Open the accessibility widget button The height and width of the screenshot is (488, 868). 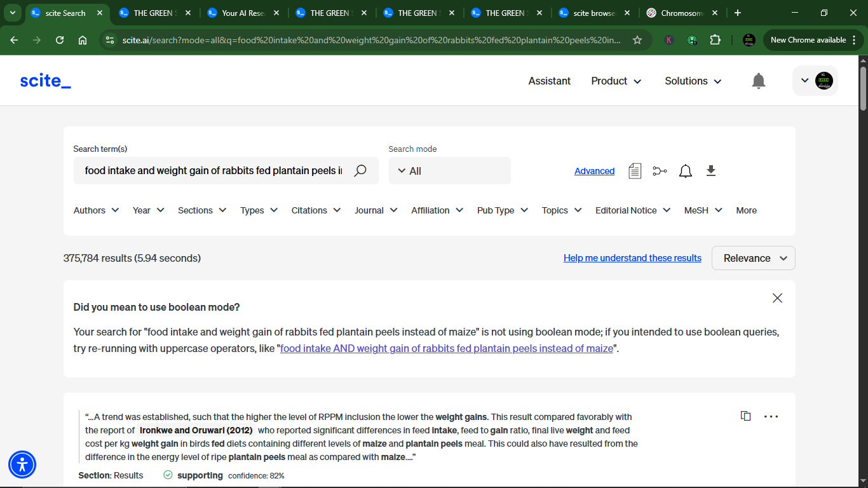tap(22, 464)
